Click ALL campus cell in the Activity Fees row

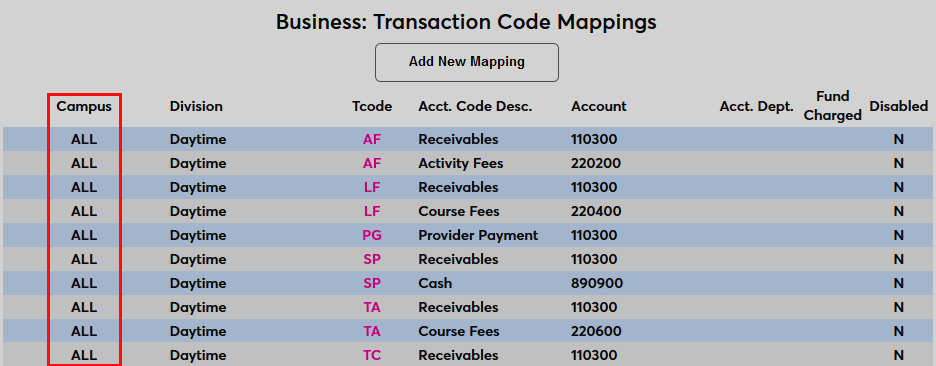pyautogui.click(x=84, y=164)
